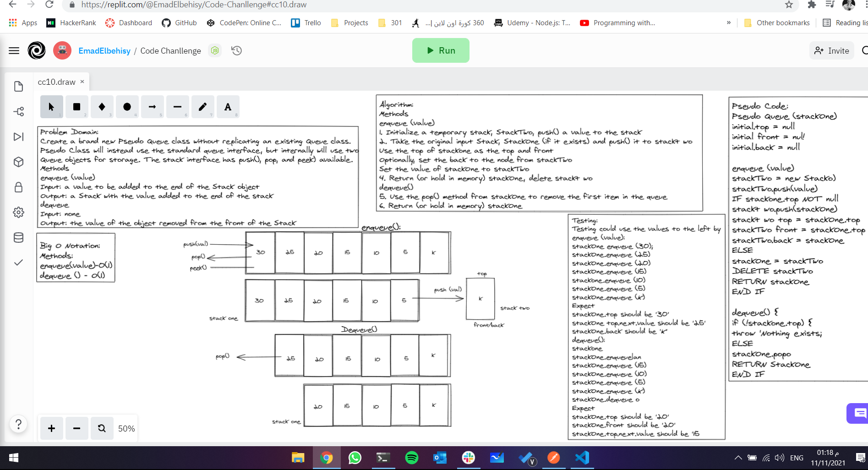Image resolution: width=868 pixels, height=470 pixels.
Task: Open Visual Studio Code from taskbar
Action: [582, 458]
